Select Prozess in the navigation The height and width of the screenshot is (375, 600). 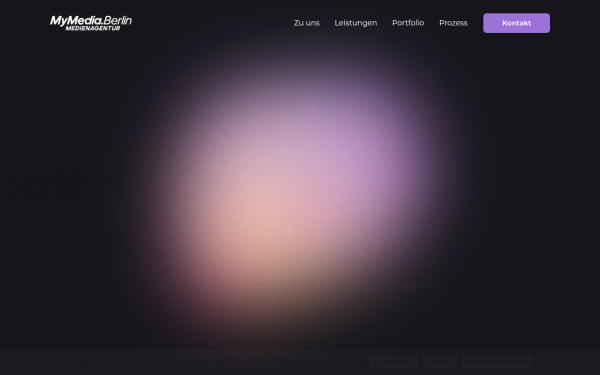(453, 23)
